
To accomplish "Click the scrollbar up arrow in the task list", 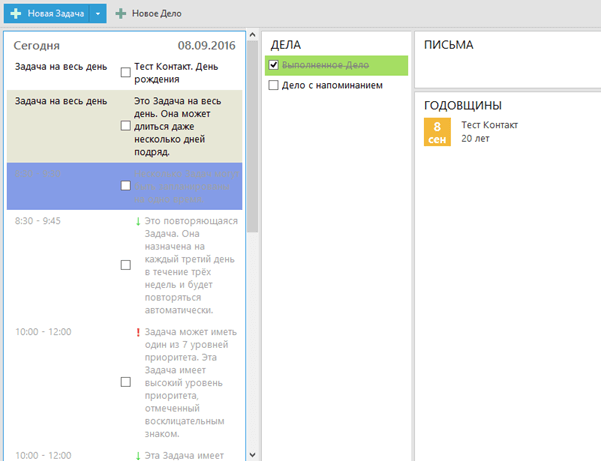I will coord(252,35).
